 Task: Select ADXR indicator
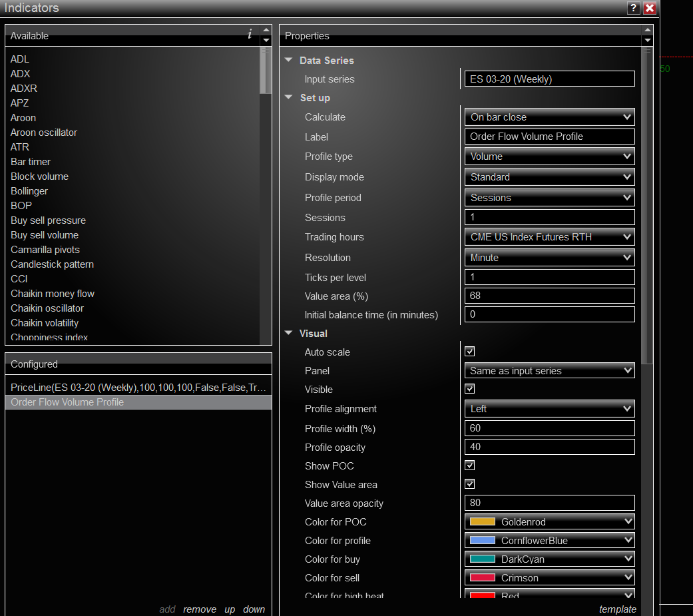click(24, 88)
